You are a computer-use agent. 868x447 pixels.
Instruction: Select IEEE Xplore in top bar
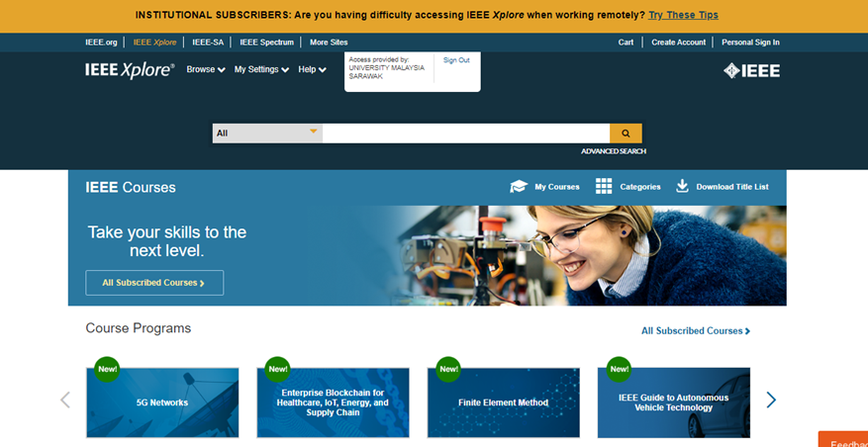pos(155,43)
